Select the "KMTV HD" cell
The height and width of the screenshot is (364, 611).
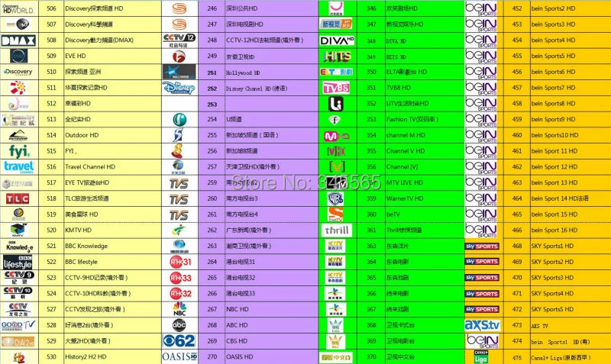coord(112,230)
